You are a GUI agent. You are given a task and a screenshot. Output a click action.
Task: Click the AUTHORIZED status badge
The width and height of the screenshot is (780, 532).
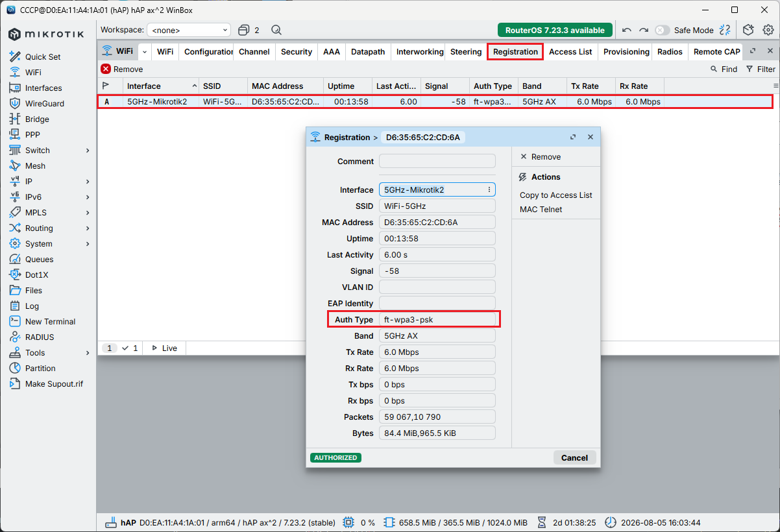pos(335,457)
